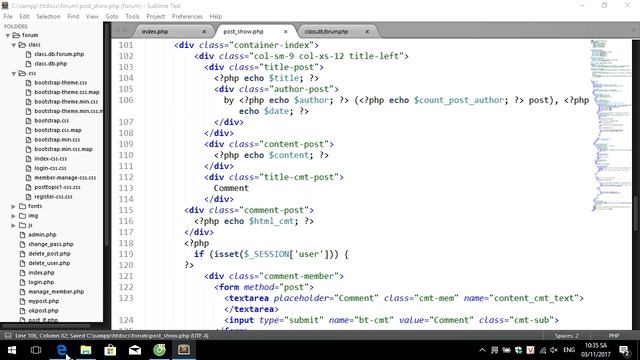Open the Windows Start menu

tap(12, 350)
